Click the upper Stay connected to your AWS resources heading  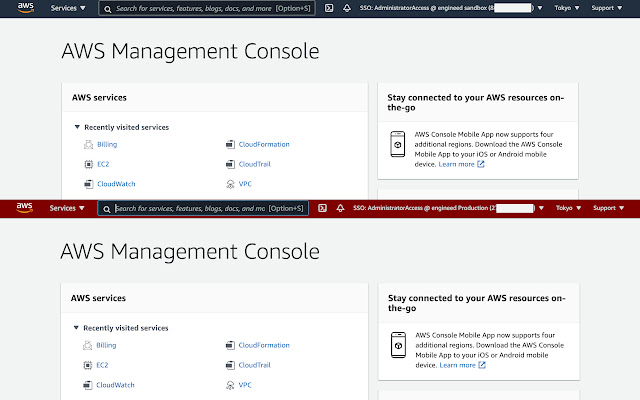(476, 102)
